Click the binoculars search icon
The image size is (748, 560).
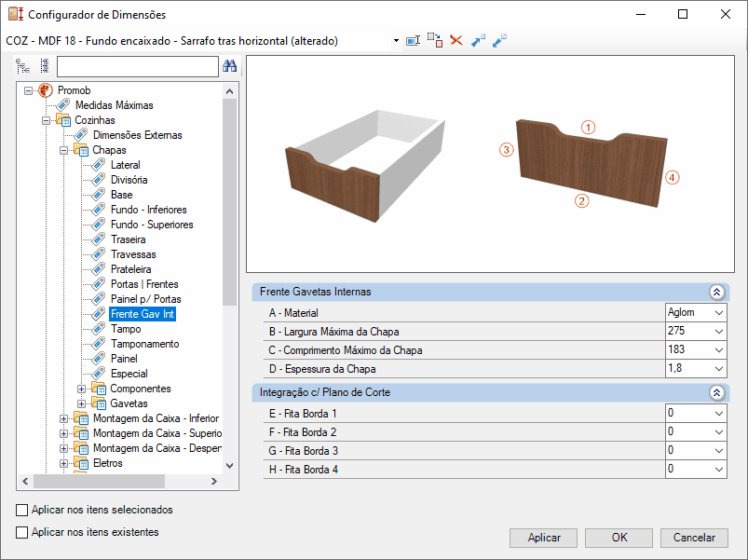tap(230, 66)
